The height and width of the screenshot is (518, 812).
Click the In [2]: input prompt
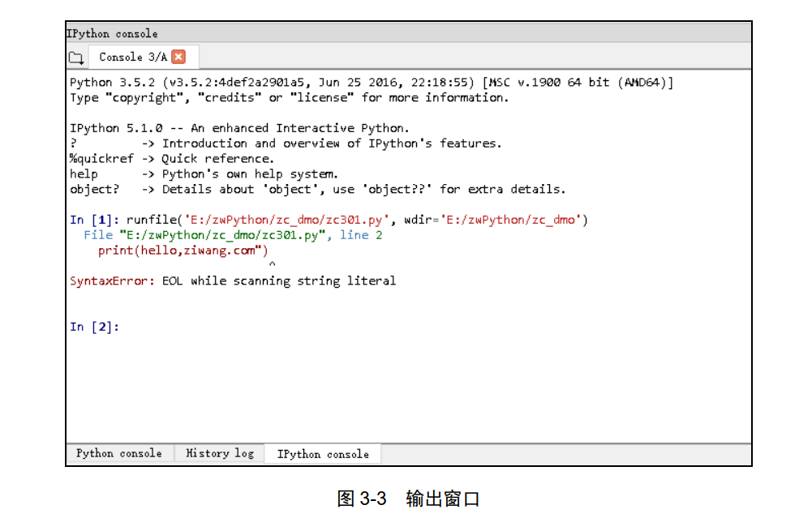[95, 327]
